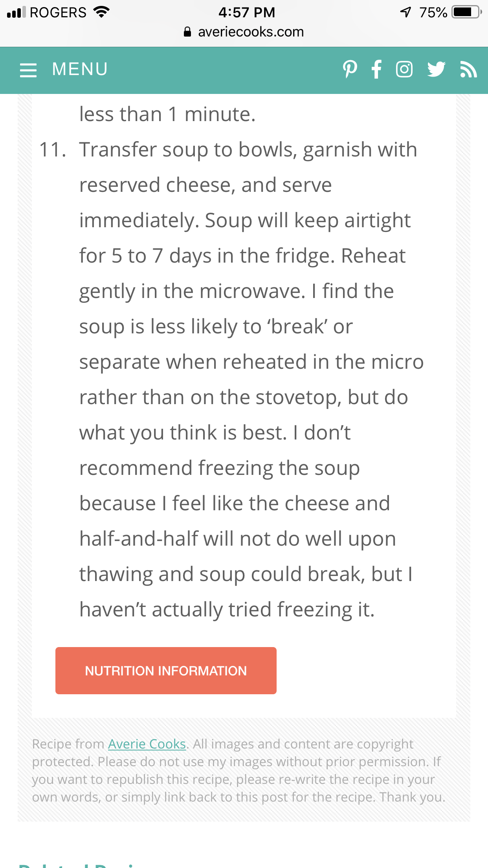Tap the ROGERS carrier label
Screen dimensions: 488x868
click(58, 13)
